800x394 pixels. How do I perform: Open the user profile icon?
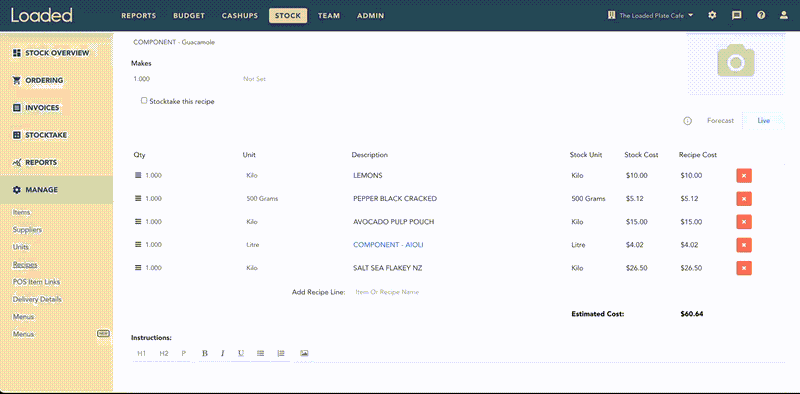point(784,15)
